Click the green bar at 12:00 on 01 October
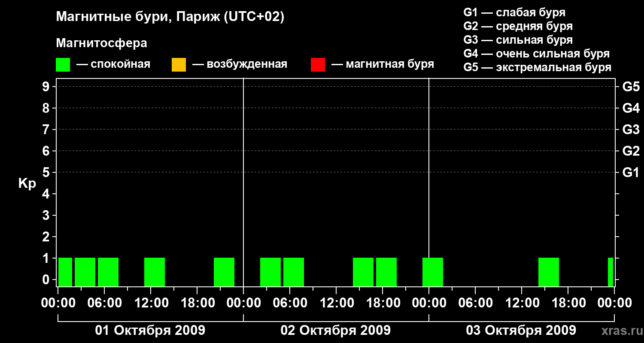This screenshot has height=343, width=644. click(155, 272)
